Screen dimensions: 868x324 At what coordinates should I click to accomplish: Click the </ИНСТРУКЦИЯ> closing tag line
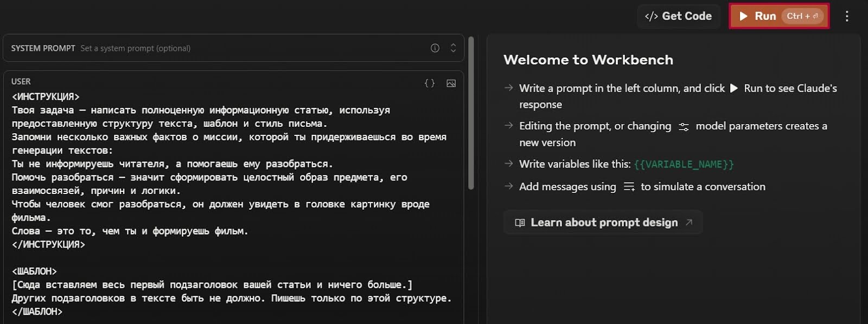pyautogui.click(x=48, y=244)
